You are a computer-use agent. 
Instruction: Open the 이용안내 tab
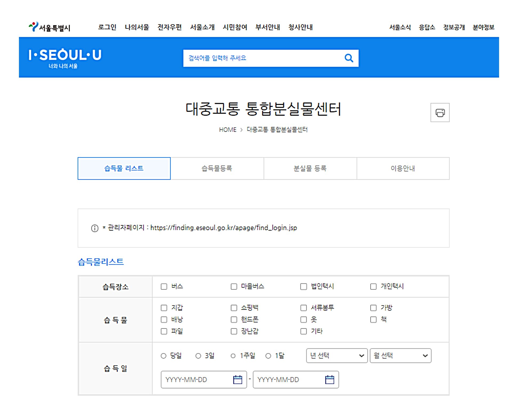pos(403,168)
